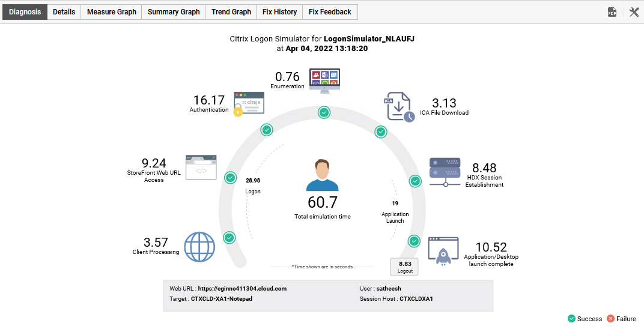Click the red Failure legend icon
Viewport: 644px width, 332px height.
click(610, 319)
